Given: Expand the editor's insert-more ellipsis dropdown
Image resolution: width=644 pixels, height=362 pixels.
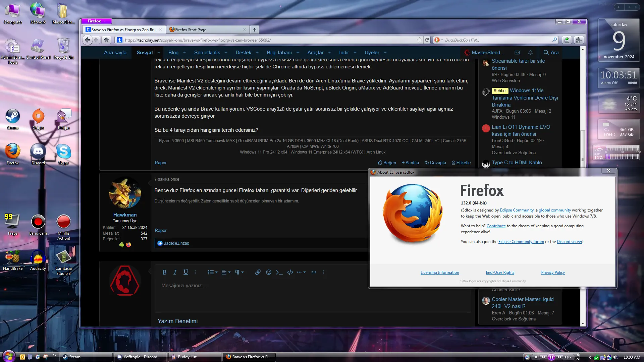Looking at the screenshot, I should point(301,272).
